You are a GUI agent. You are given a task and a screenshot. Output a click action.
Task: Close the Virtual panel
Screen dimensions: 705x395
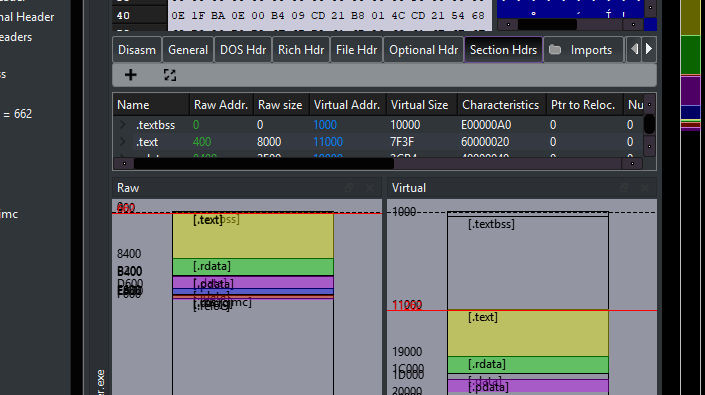pos(645,188)
